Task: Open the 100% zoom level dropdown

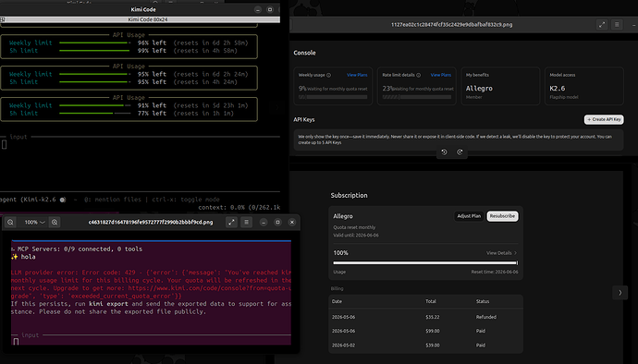Action: coord(34,222)
